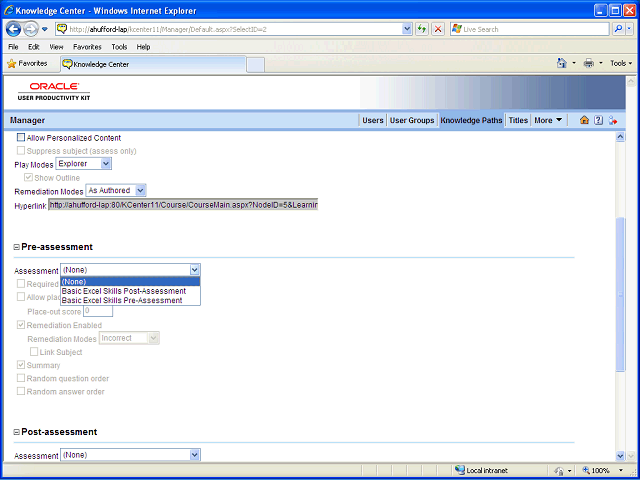Switch to the Knowledge Paths tab
Image resolution: width=640 pixels, height=480 pixels.
471,120
